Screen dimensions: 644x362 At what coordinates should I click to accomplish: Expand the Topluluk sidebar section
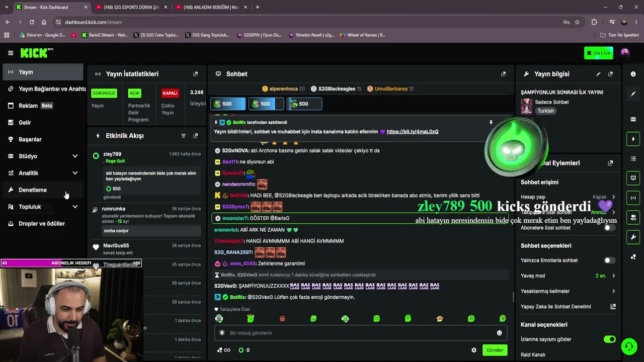(x=75, y=207)
